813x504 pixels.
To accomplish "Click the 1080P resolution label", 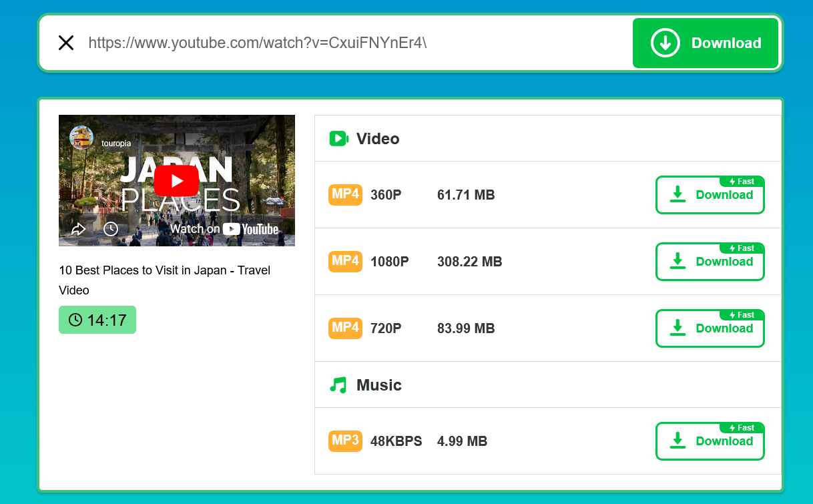I will click(390, 262).
